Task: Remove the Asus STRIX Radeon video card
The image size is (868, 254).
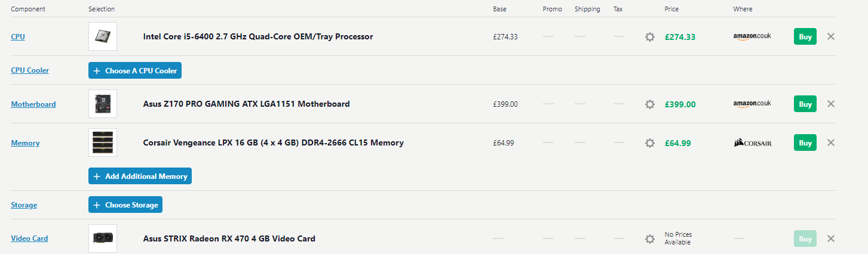Action: [830, 238]
